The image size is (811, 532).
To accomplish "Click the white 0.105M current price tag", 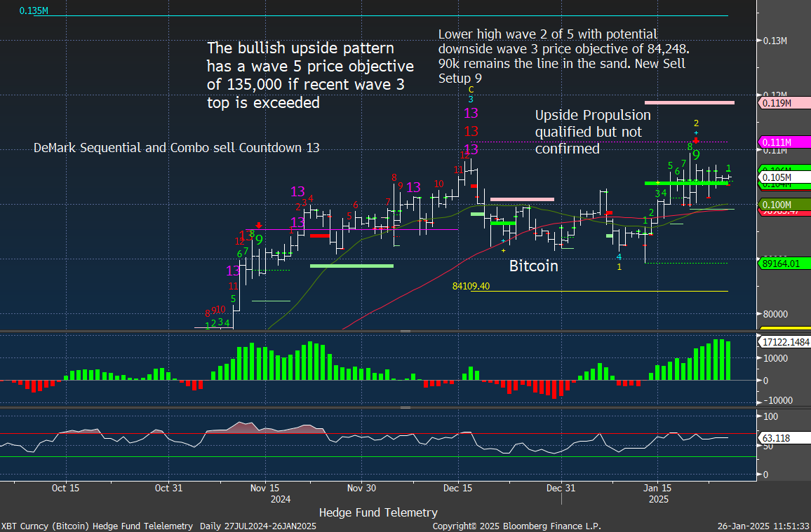I will [784, 177].
